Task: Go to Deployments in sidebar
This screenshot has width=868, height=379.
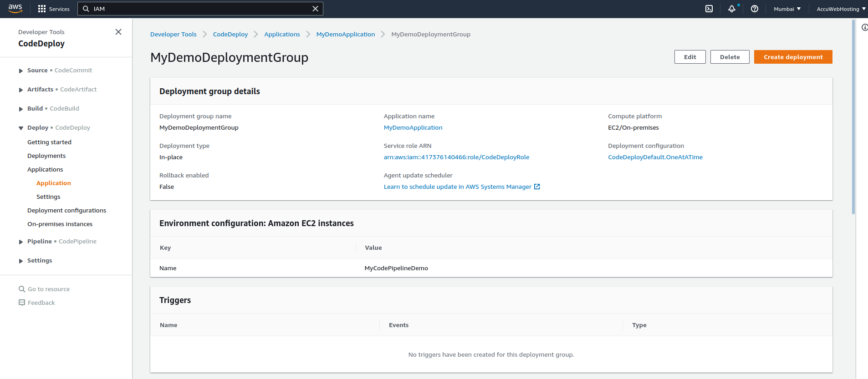Action: (x=46, y=156)
